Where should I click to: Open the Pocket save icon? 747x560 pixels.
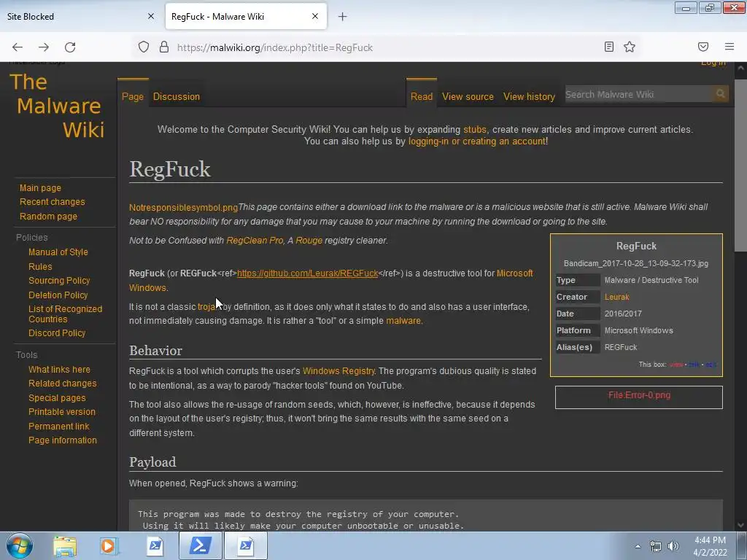tap(703, 47)
